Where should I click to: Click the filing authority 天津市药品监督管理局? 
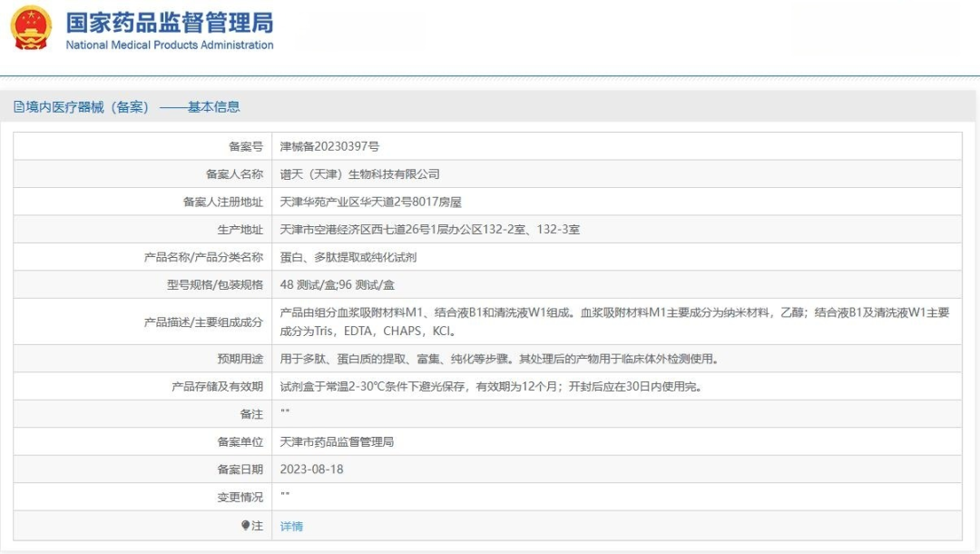[x=337, y=441]
